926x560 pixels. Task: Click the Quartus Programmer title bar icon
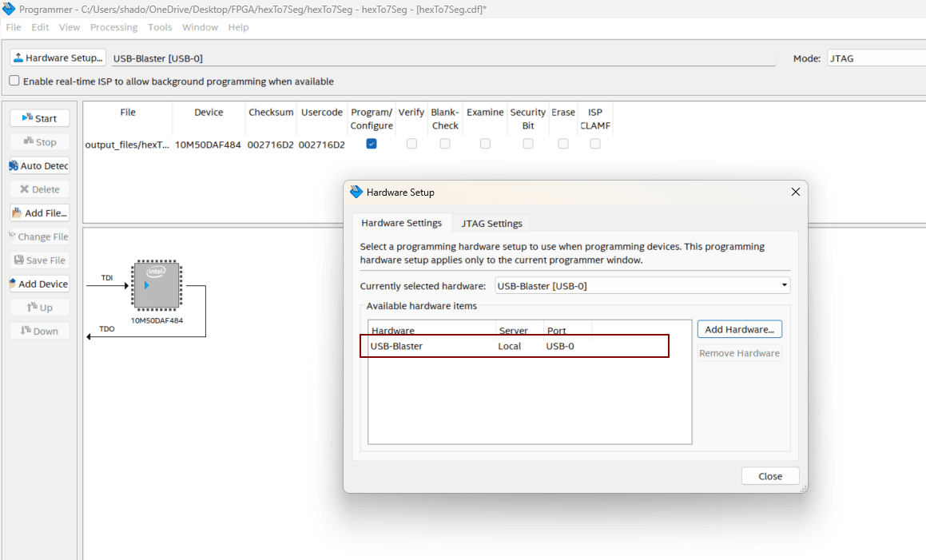(x=9, y=9)
